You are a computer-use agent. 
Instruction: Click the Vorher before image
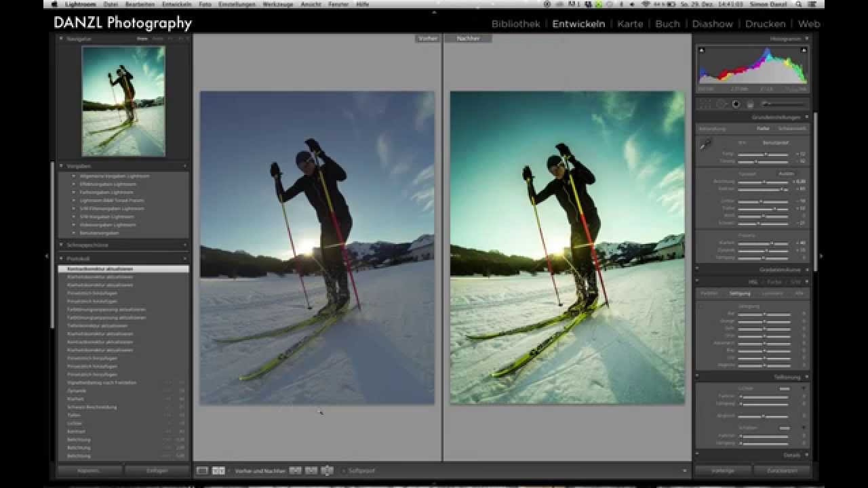pos(317,248)
